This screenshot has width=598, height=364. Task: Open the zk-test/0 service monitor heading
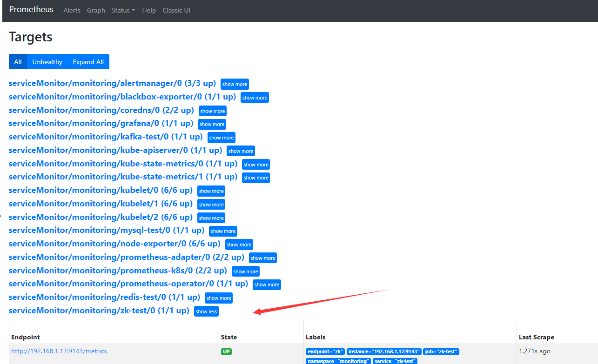coord(99,311)
